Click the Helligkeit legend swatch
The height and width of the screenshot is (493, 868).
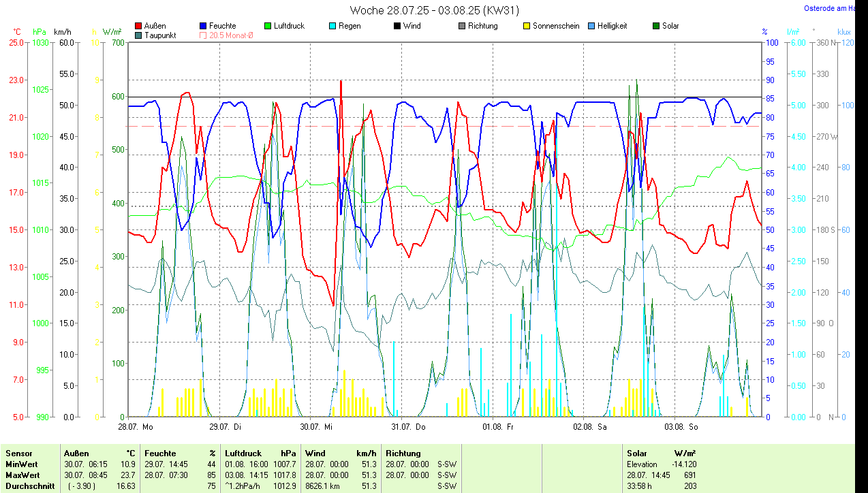(x=592, y=26)
